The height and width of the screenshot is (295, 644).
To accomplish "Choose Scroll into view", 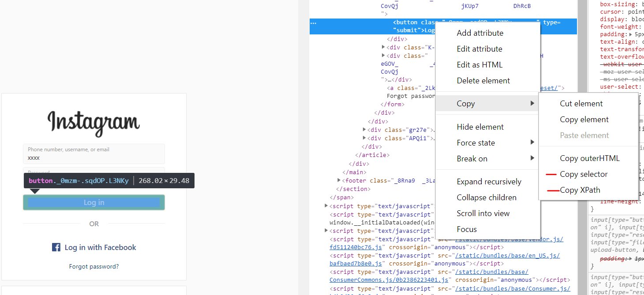I will click(x=483, y=213).
